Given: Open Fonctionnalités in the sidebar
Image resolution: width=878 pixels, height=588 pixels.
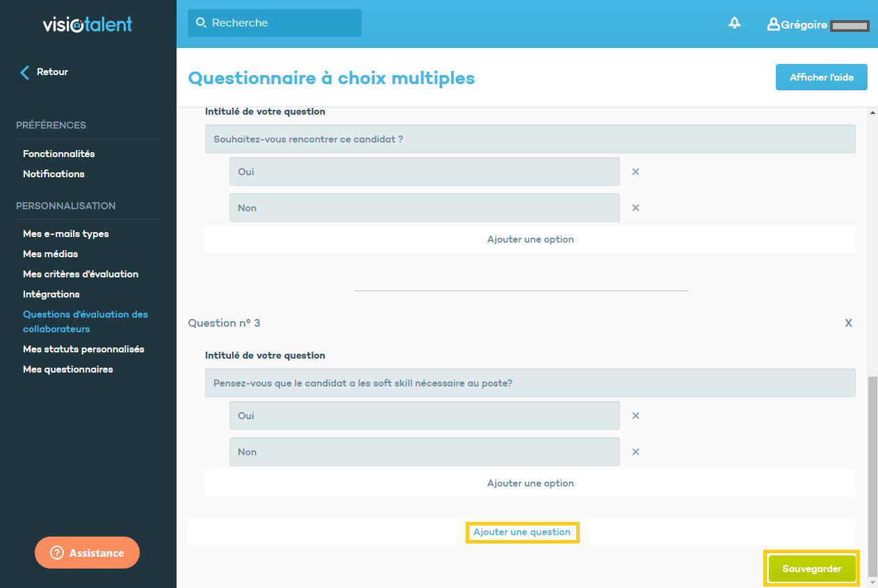Looking at the screenshot, I should [x=58, y=154].
